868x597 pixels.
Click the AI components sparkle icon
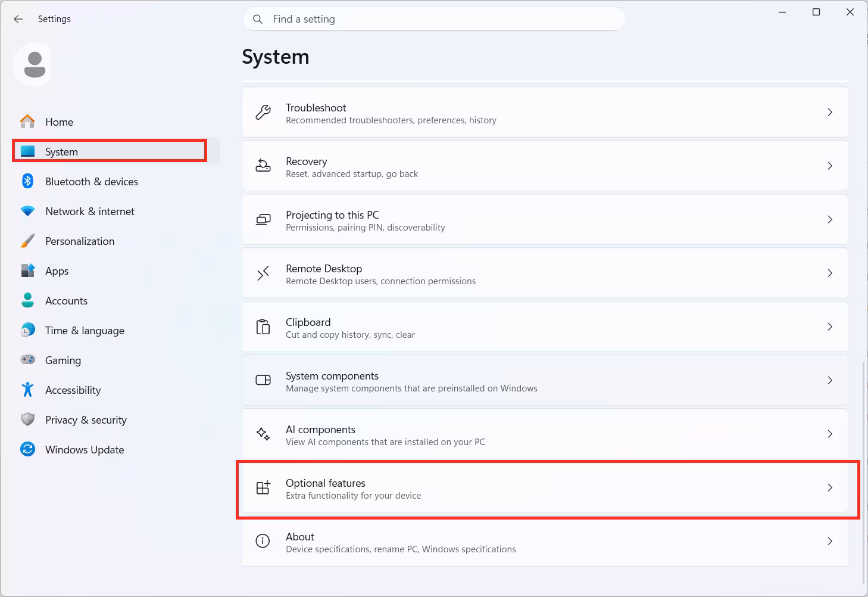(x=263, y=434)
